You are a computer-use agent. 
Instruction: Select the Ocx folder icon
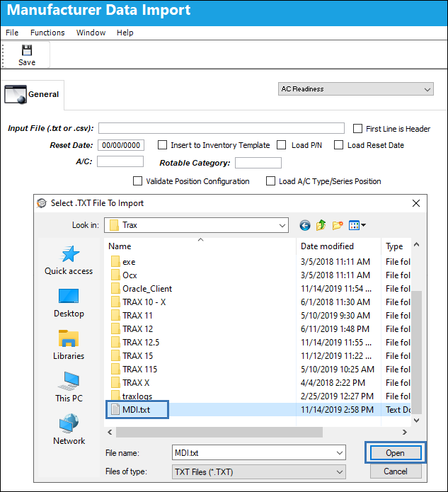pyautogui.click(x=115, y=275)
